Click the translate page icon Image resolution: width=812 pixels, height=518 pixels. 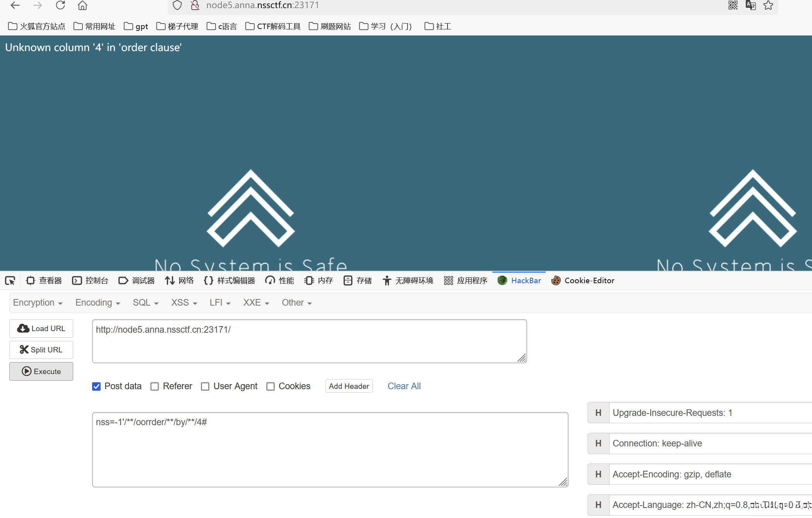coord(751,5)
